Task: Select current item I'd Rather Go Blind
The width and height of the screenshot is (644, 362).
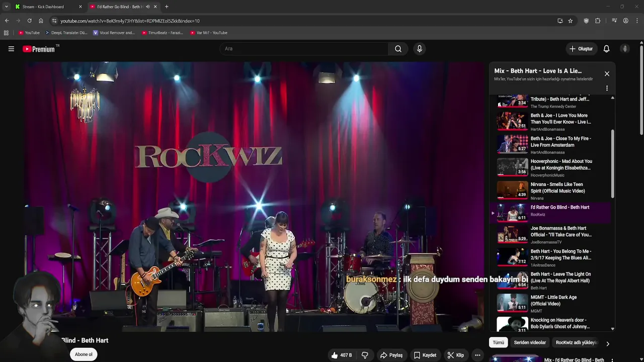Action: coord(550,213)
